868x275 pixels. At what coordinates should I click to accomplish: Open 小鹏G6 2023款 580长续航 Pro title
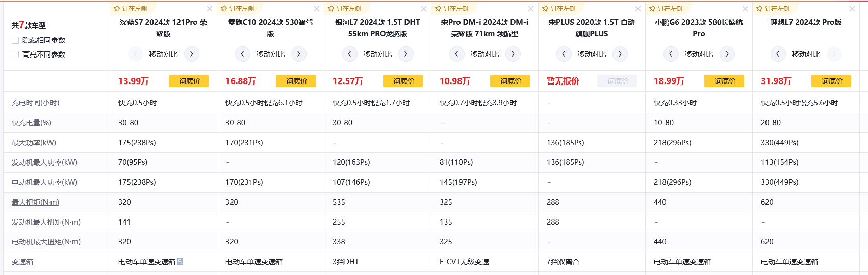(x=699, y=28)
